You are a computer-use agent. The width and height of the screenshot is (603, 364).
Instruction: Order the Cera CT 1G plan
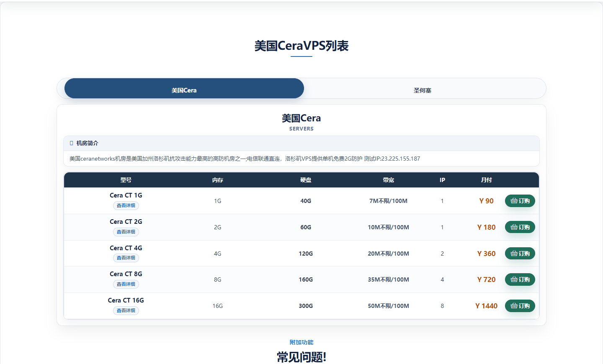[520, 201]
